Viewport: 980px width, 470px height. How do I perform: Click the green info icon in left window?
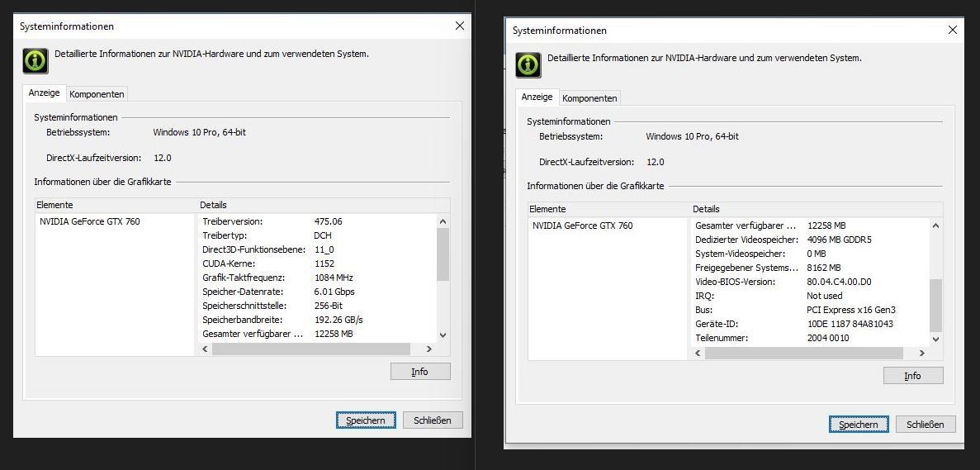coord(36,60)
